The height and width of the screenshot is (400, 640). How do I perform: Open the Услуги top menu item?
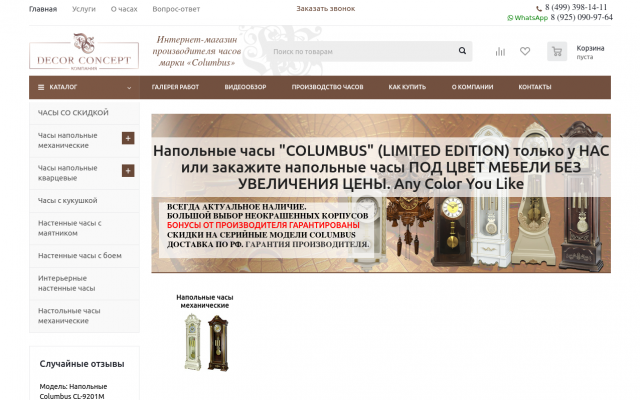(x=84, y=9)
